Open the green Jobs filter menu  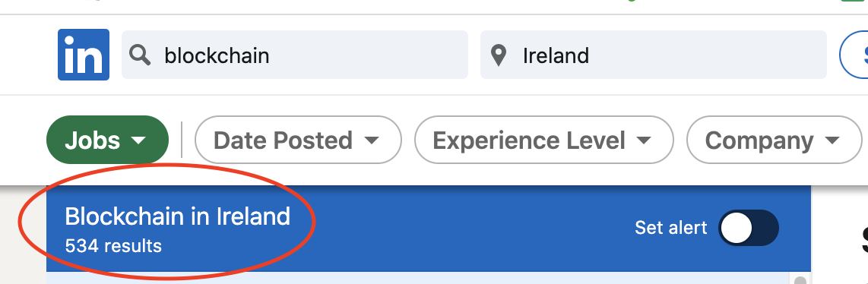[107, 140]
